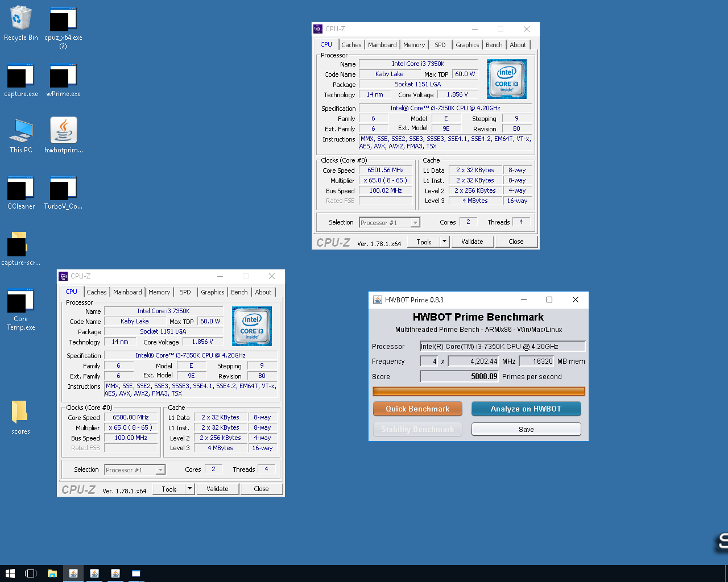Select the TurboV_Co... desktop icon

63,192
